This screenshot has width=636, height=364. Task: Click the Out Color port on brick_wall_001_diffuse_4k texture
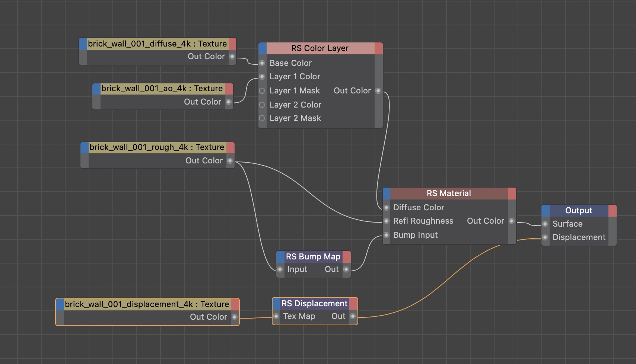point(233,57)
